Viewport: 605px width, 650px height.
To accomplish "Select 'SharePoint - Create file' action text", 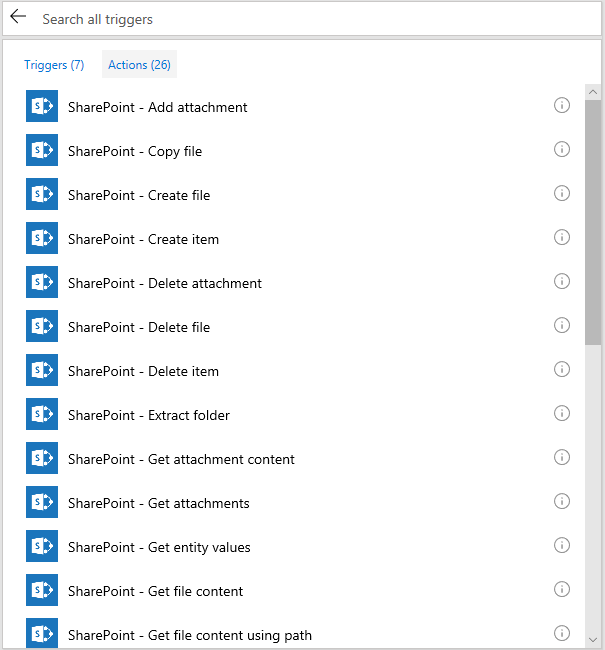I will pos(139,195).
